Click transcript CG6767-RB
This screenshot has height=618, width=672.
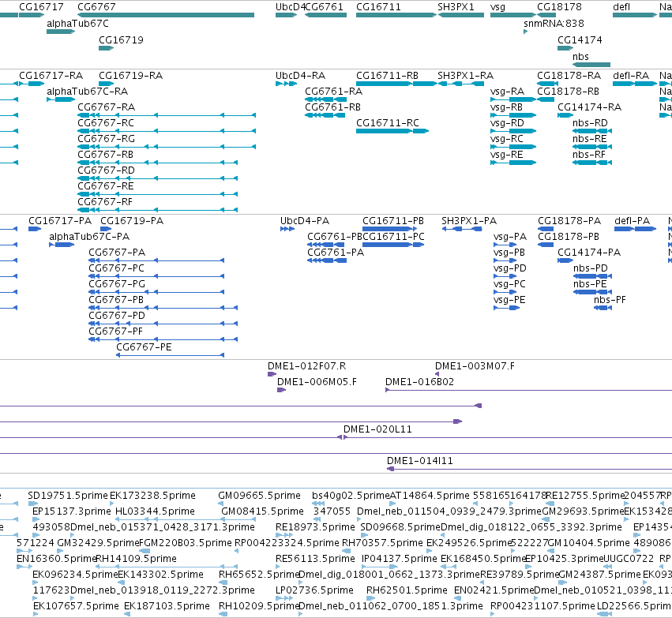coord(105,155)
